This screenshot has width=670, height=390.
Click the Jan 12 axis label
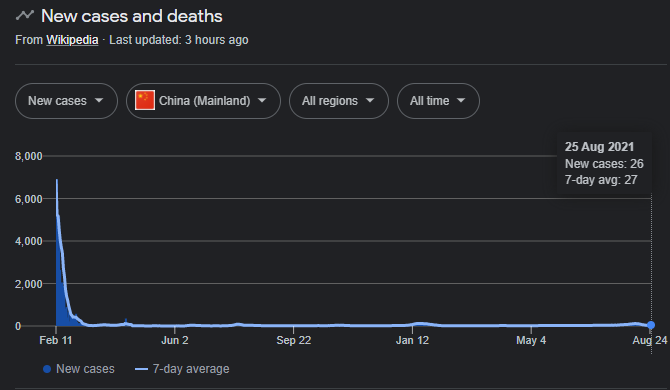point(412,340)
